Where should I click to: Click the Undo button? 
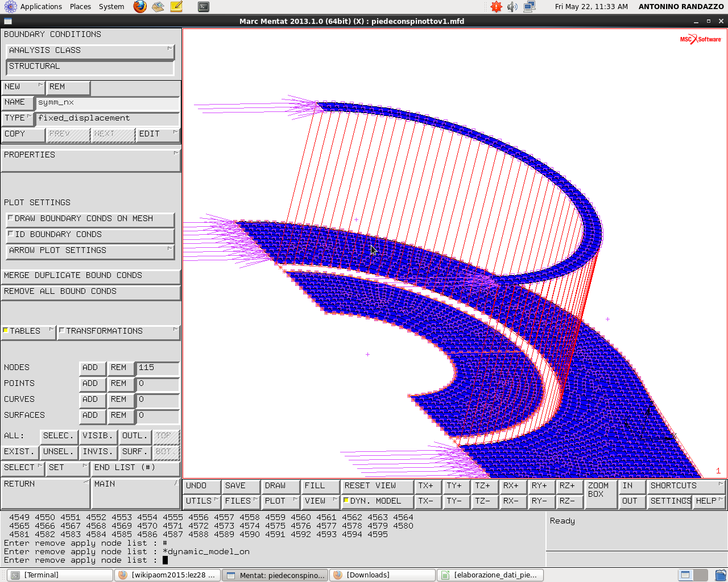coord(202,486)
